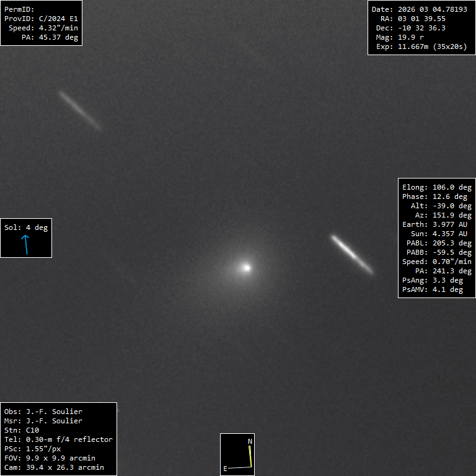476x476 pixels.
Task: Click the blue solar direction arrow
Action: click(x=26, y=245)
